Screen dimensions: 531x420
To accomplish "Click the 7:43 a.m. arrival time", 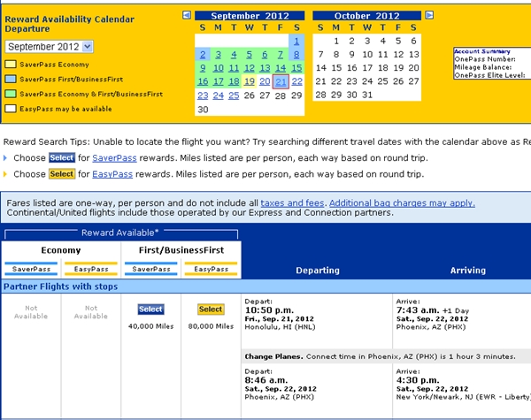I will [418, 310].
